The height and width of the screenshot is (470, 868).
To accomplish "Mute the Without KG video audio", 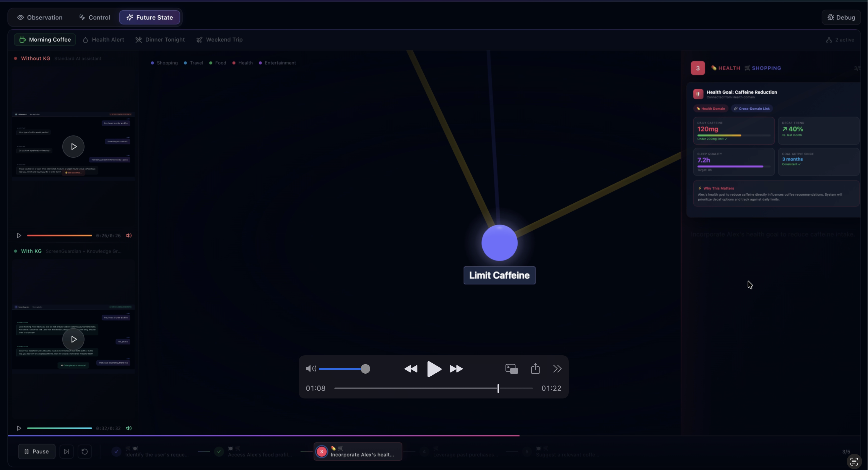I will click(129, 236).
